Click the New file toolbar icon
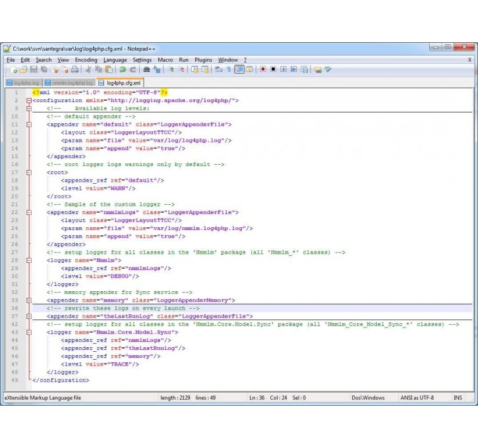The height and width of the screenshot is (448, 478). (x=13, y=69)
